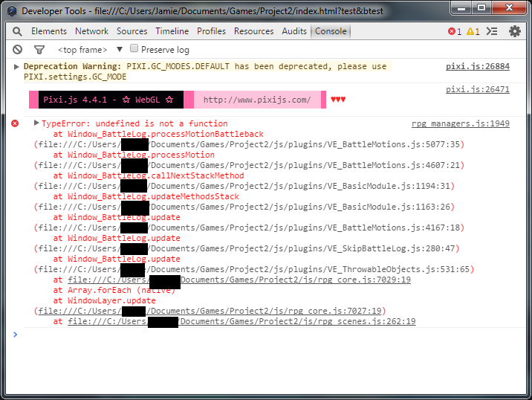Open the rpg_core.js:7027:19 stack link
This screenshot has width=532, height=400.
tap(210, 311)
